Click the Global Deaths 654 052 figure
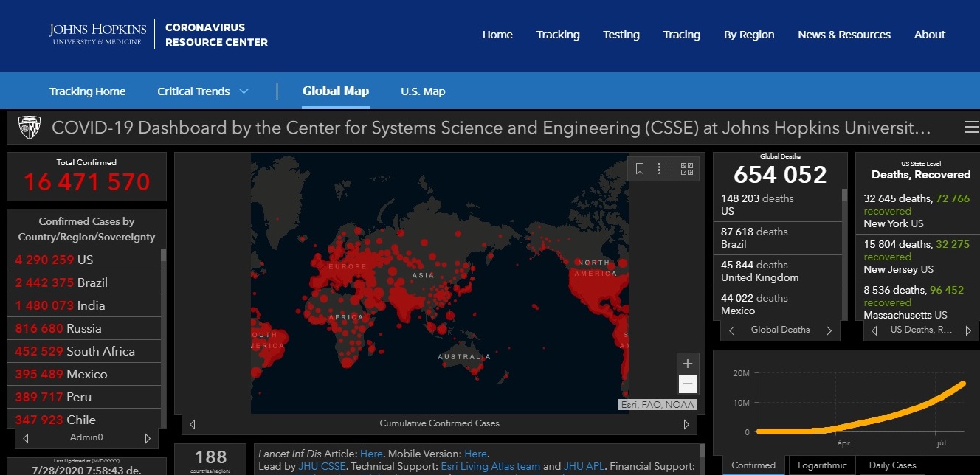The width and height of the screenshot is (980, 475). tap(780, 174)
